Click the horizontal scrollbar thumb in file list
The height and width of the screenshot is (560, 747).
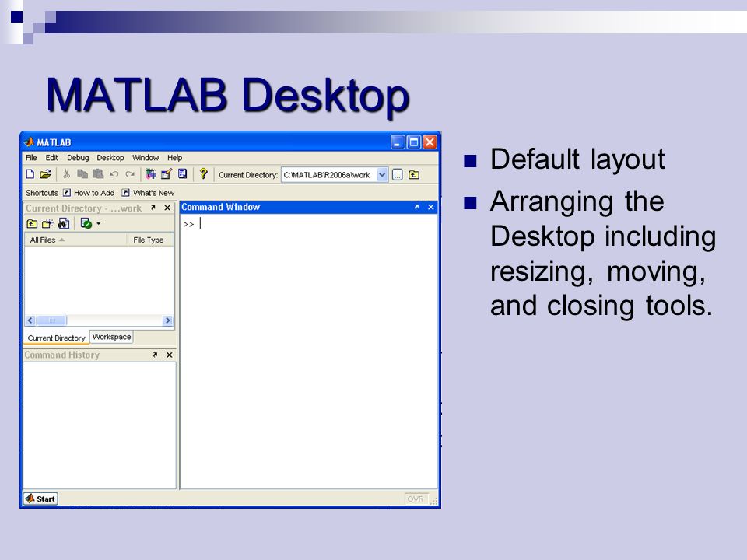click(52, 320)
